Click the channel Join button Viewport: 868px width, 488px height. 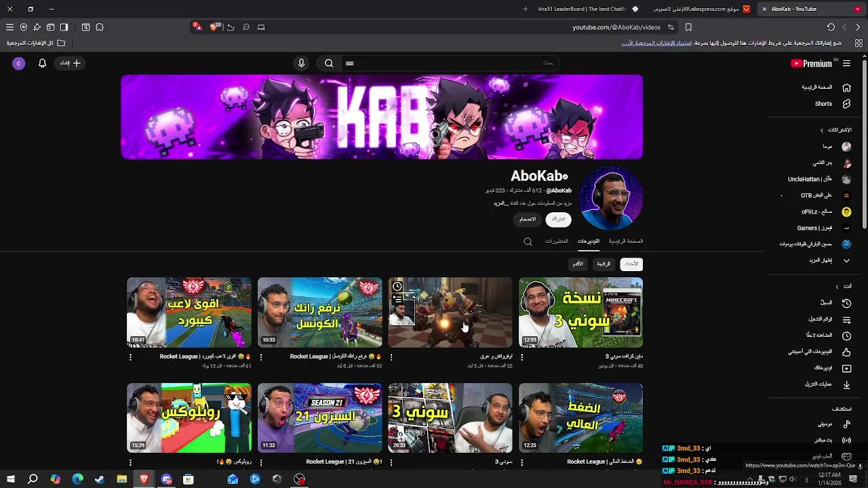(528, 219)
